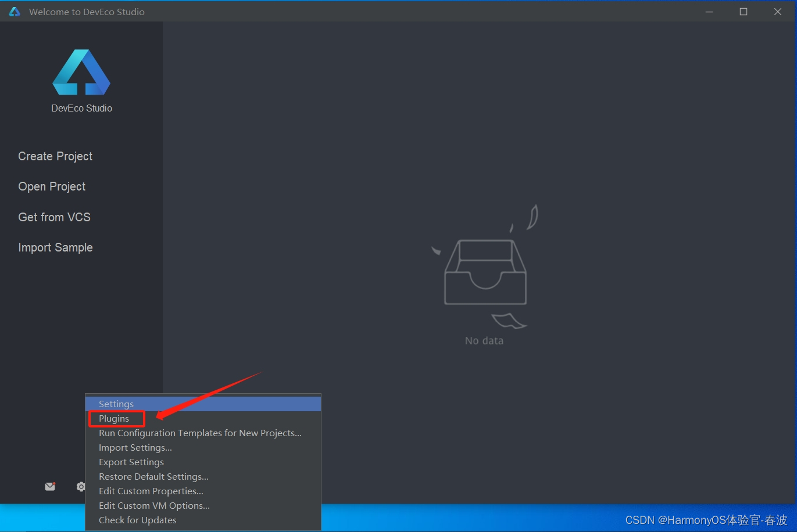Click Get from VCS

click(x=54, y=217)
